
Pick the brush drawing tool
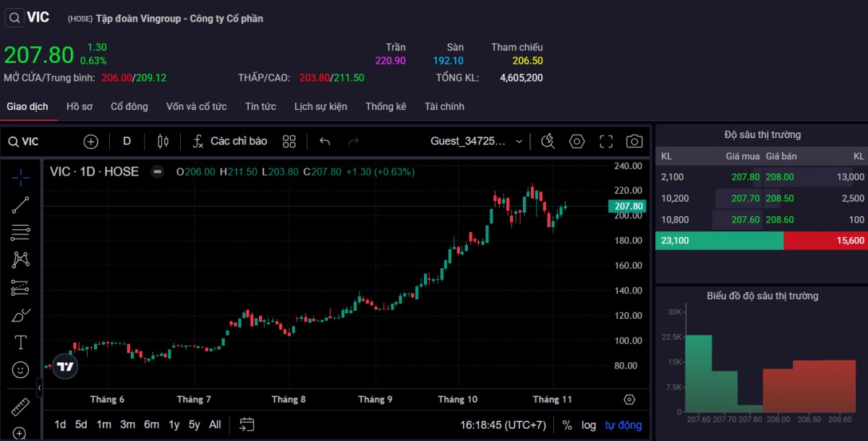tap(21, 315)
